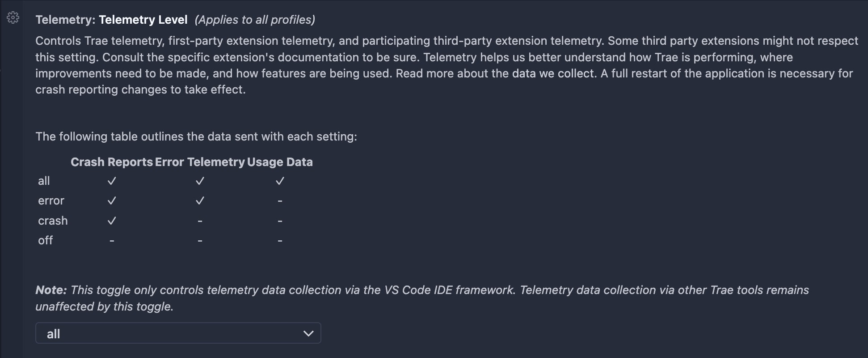Click the "error" row label in table
868x358 pixels.
pyautogui.click(x=51, y=201)
